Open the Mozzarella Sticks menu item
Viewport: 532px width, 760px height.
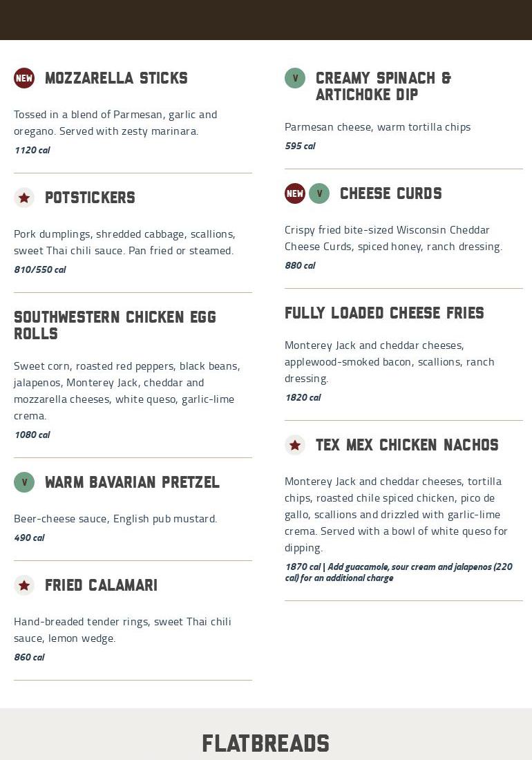click(116, 78)
